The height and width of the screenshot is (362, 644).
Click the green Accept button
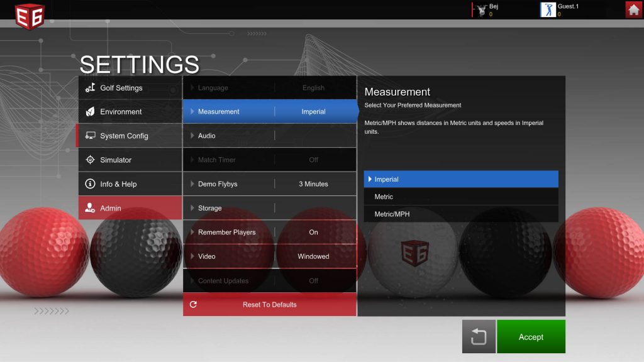pyautogui.click(x=531, y=337)
